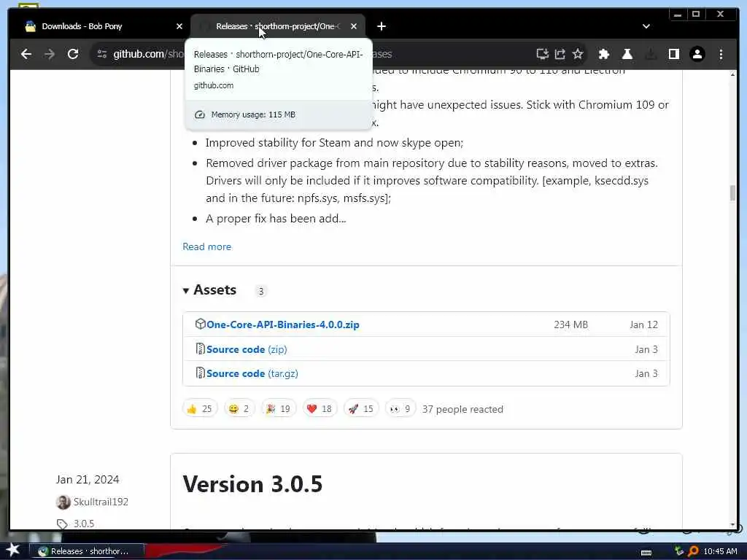This screenshot has height=560, width=747.
Task: Click the page vertical scrollbar thumb
Action: (x=732, y=192)
